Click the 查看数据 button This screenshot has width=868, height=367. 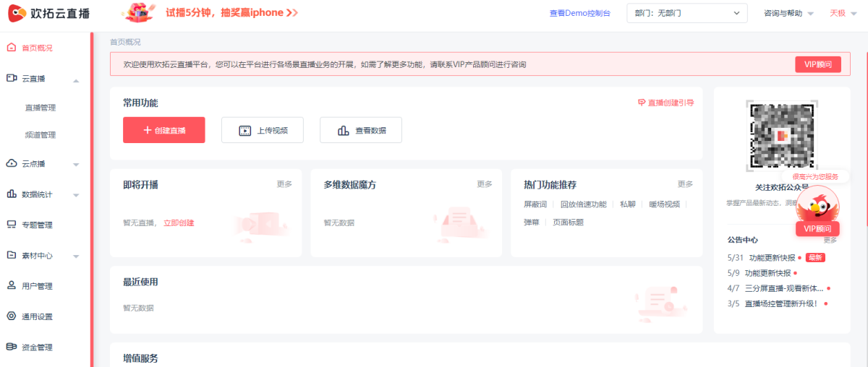360,130
